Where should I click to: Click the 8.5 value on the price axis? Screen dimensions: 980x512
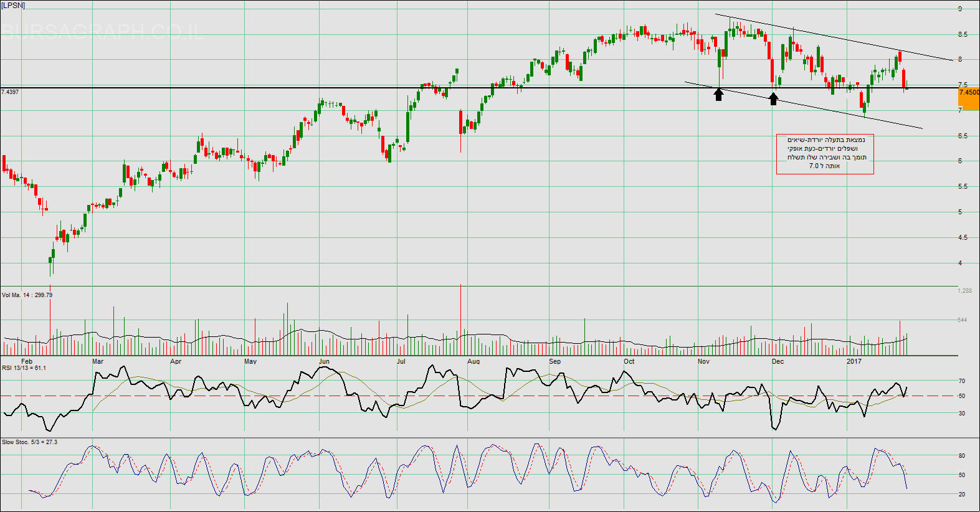pyautogui.click(x=963, y=34)
